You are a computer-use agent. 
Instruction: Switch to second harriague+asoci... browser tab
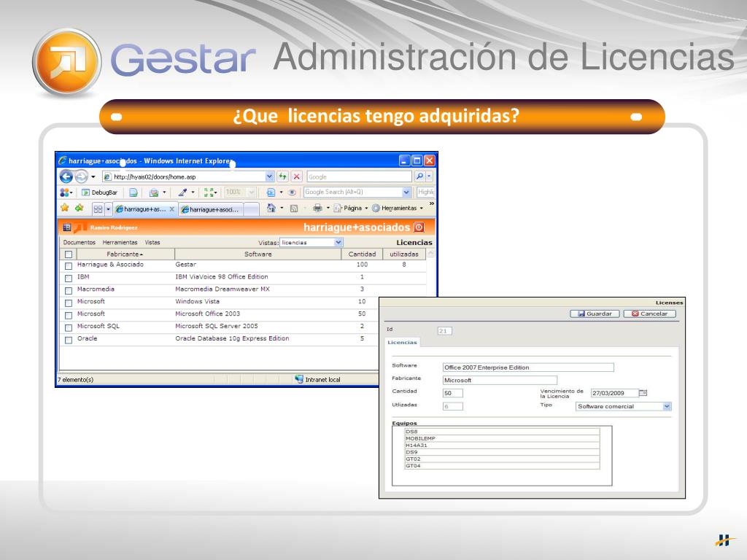tap(211, 209)
